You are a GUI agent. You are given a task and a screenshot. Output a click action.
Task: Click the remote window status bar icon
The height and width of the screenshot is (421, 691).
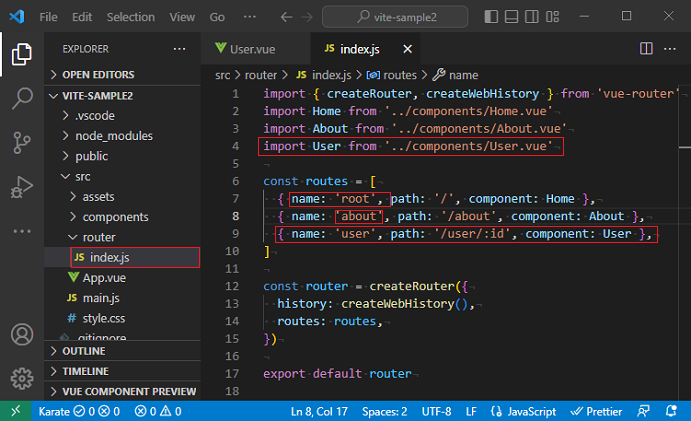click(15, 411)
